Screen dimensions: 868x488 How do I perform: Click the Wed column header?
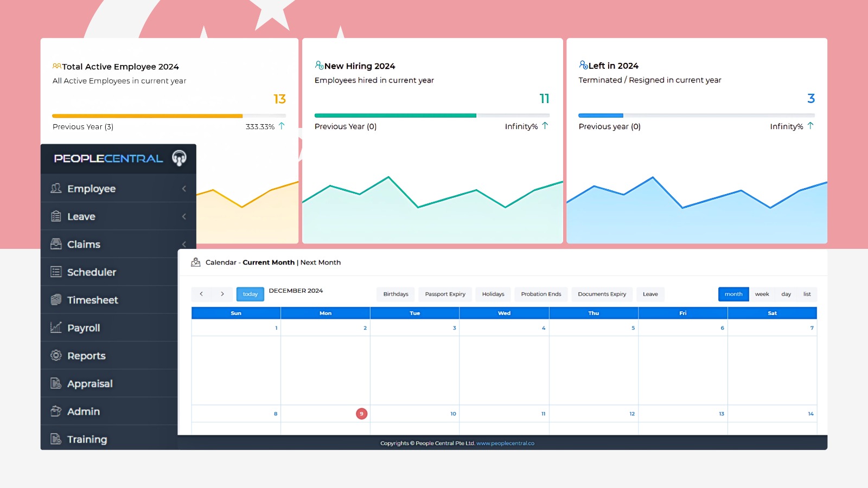point(504,313)
